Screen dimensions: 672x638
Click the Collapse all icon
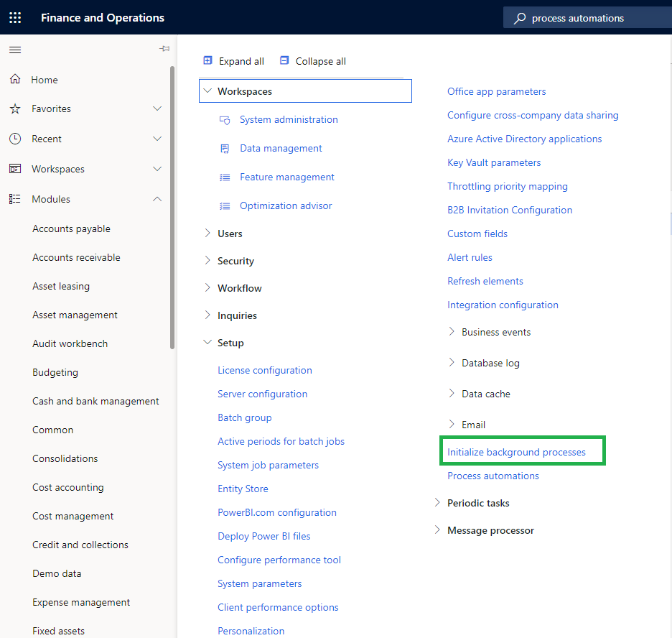pos(284,61)
